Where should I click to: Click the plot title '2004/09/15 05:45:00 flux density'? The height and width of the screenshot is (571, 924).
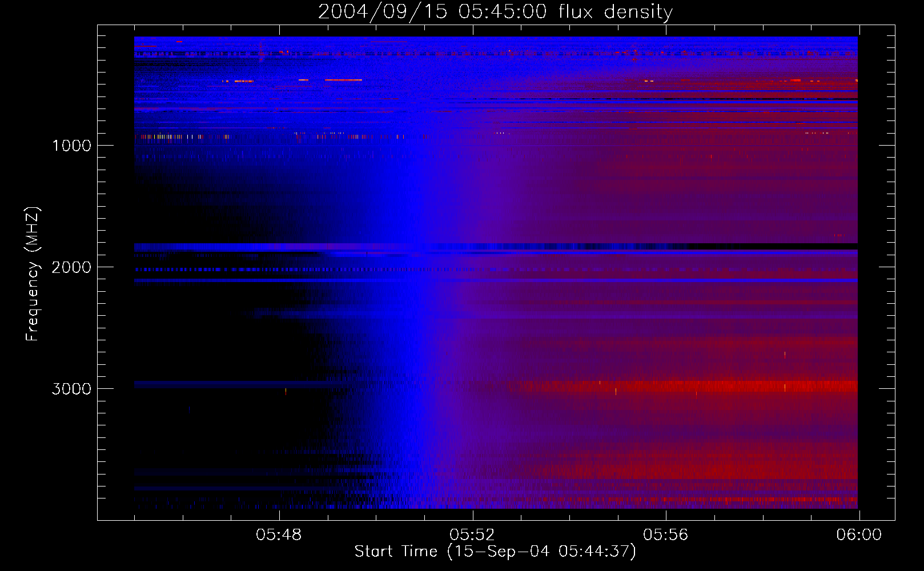coord(495,12)
